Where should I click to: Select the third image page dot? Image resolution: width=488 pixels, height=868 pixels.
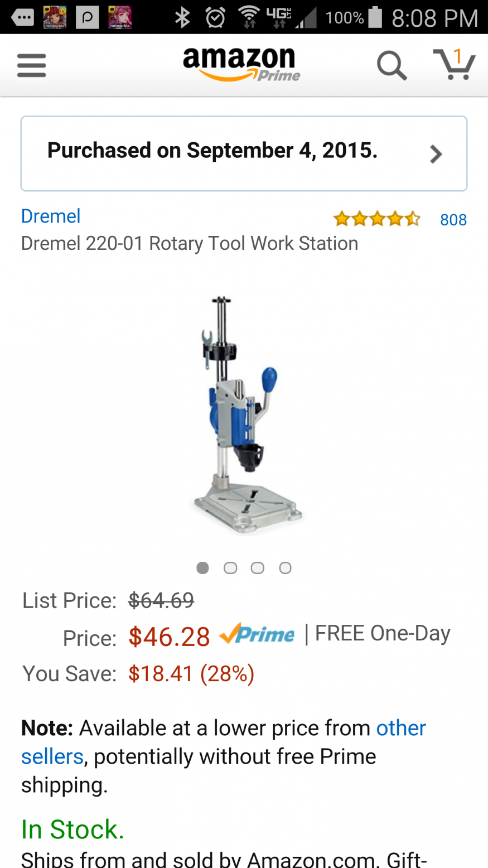point(258,568)
